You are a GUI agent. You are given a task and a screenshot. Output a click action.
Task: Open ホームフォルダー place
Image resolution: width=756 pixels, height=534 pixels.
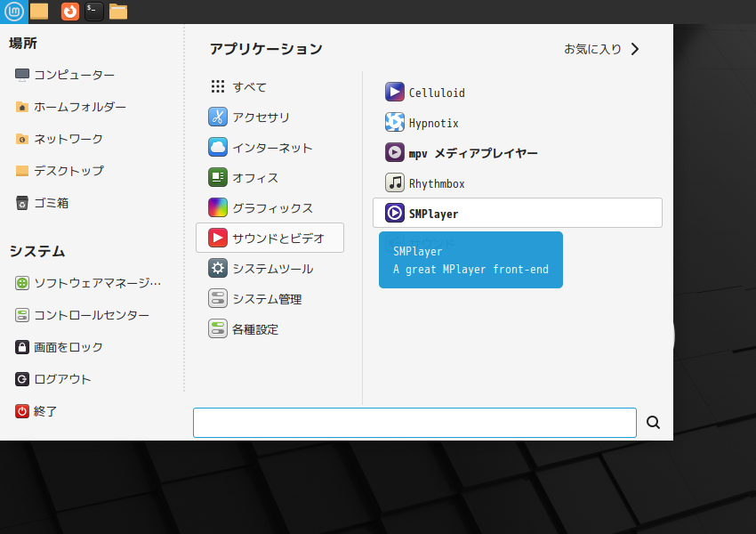80,107
